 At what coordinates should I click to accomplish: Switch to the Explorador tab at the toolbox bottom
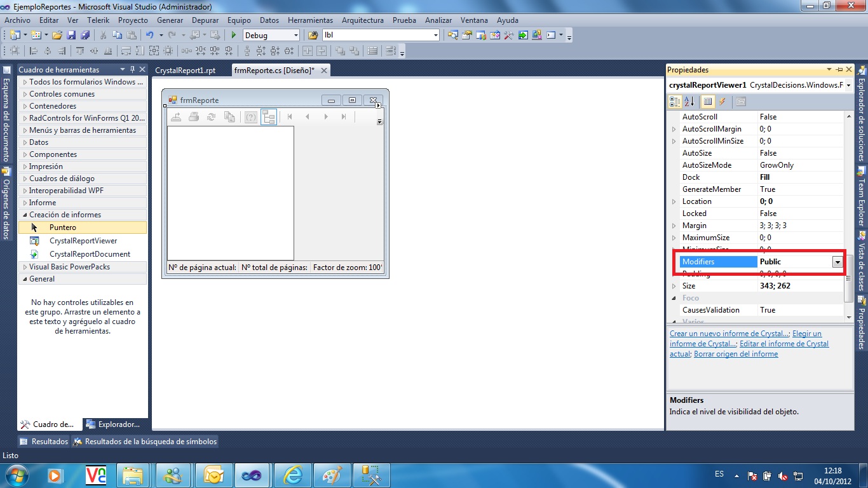click(114, 424)
